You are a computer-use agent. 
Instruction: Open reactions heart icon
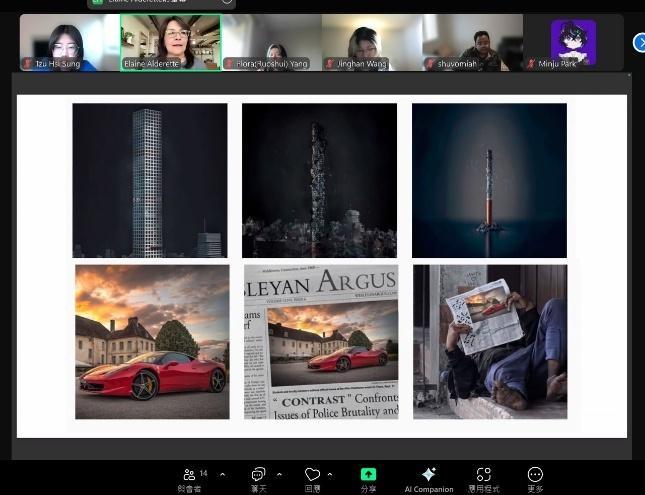point(312,474)
